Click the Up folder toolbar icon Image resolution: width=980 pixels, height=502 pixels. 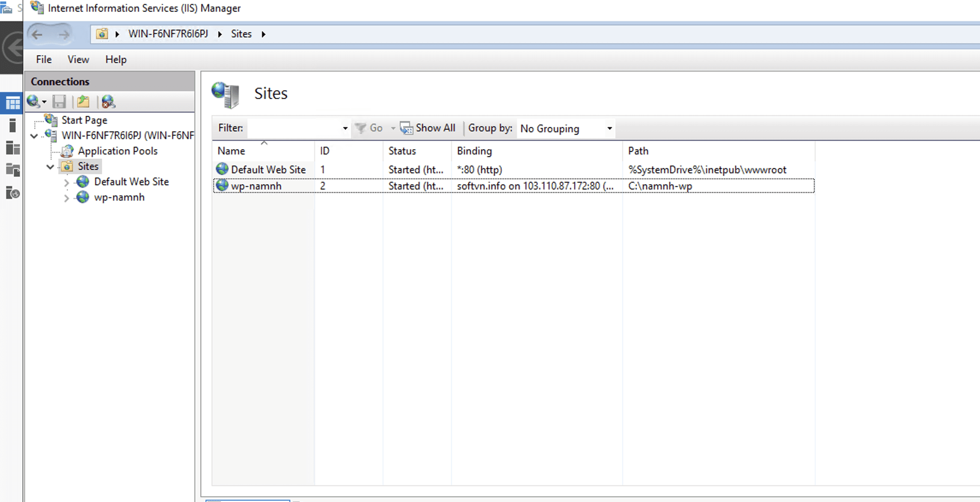click(83, 102)
